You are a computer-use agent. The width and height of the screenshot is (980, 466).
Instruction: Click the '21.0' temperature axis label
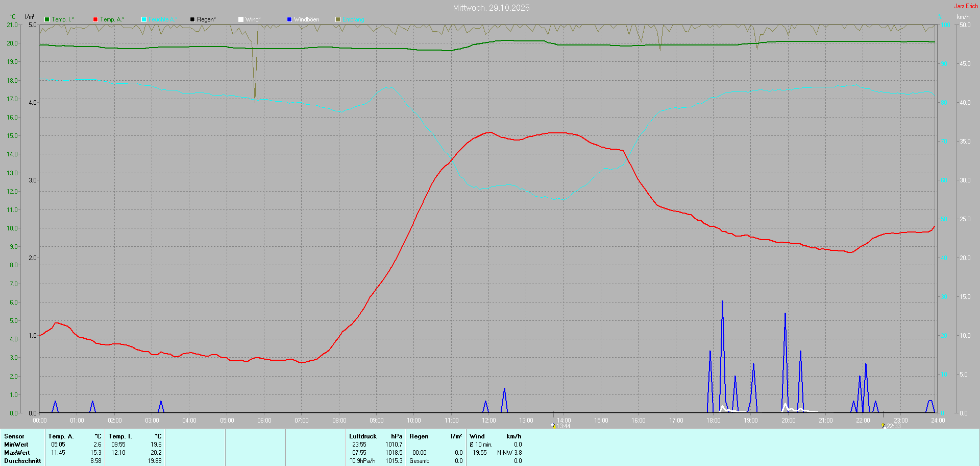[x=12, y=25]
